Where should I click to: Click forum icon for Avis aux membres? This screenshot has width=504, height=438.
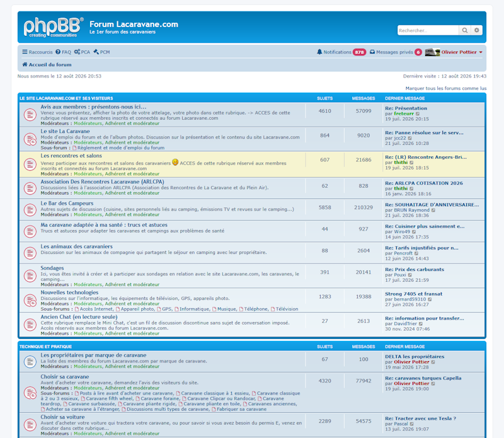click(x=30, y=115)
